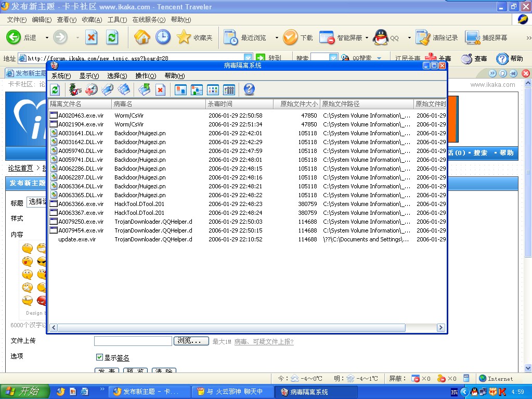
Task: Open the QQ button dropdown arrow
Action: (x=409, y=37)
